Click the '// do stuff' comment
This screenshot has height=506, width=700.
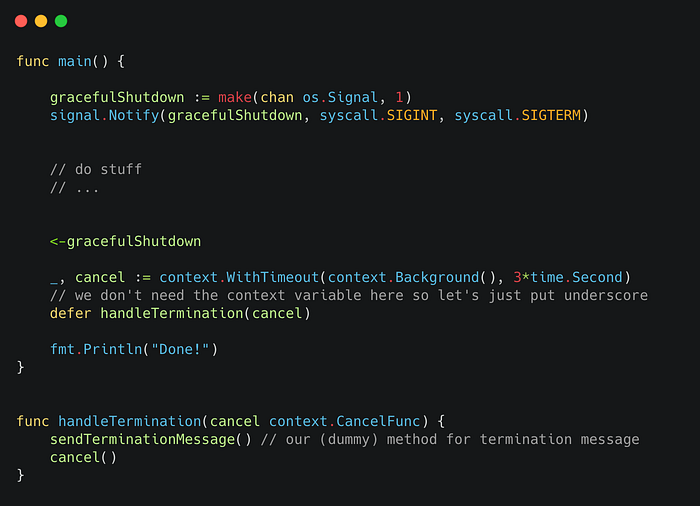point(96,169)
